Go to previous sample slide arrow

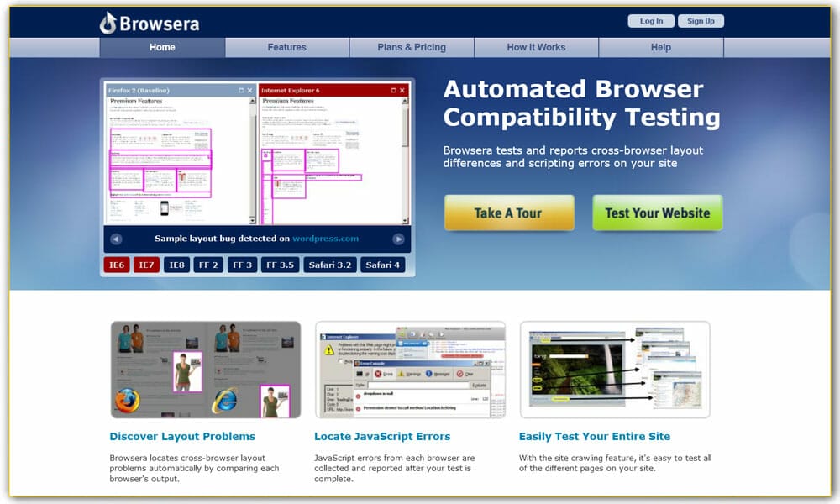(116, 239)
